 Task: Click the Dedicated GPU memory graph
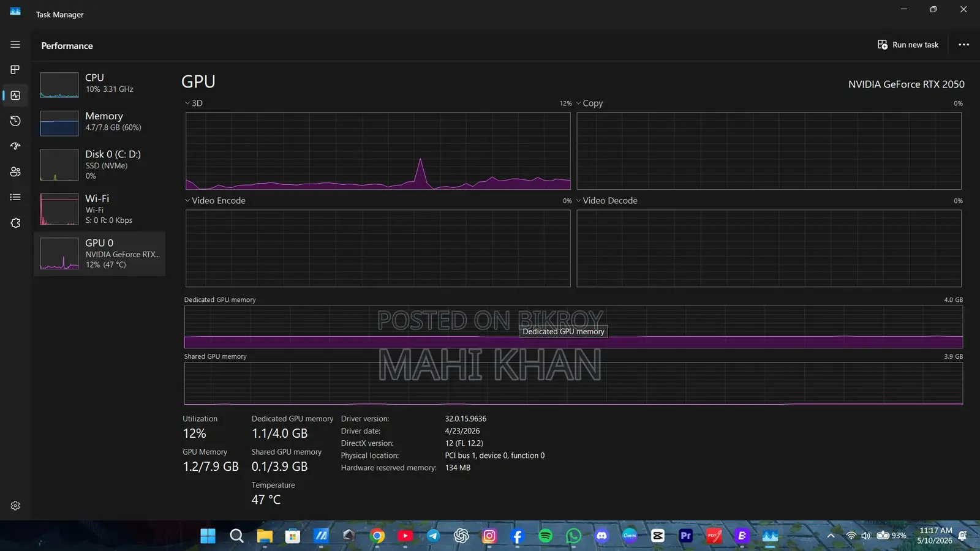pyautogui.click(x=573, y=327)
